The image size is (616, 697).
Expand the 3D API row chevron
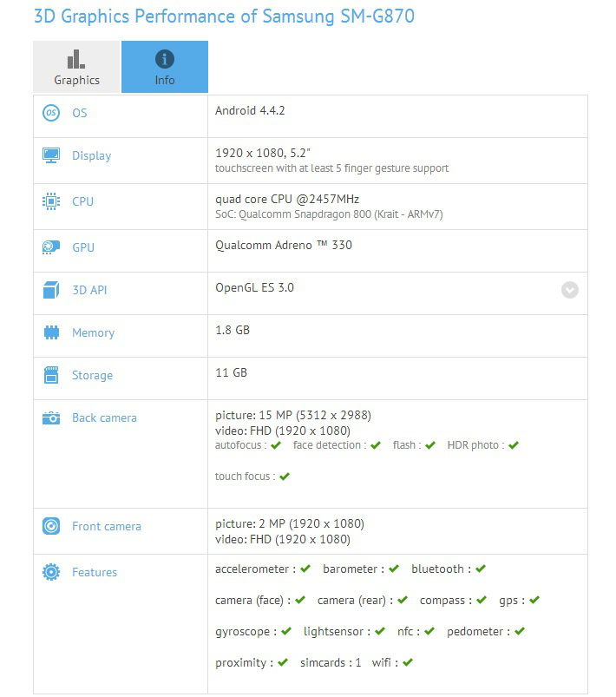point(570,290)
